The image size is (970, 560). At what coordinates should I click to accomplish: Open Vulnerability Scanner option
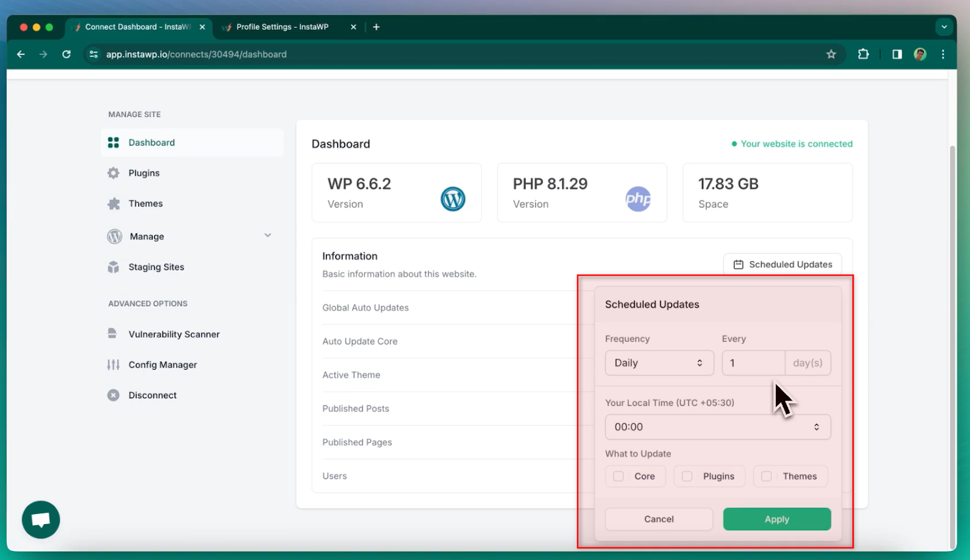173,335
